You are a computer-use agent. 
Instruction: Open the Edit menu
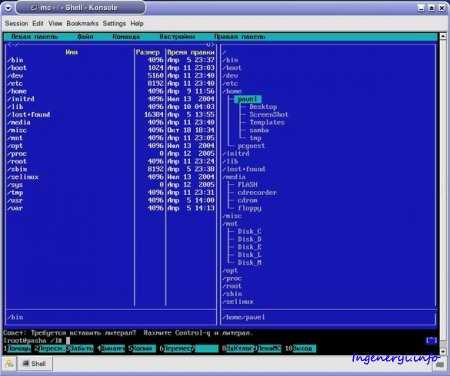click(x=38, y=23)
